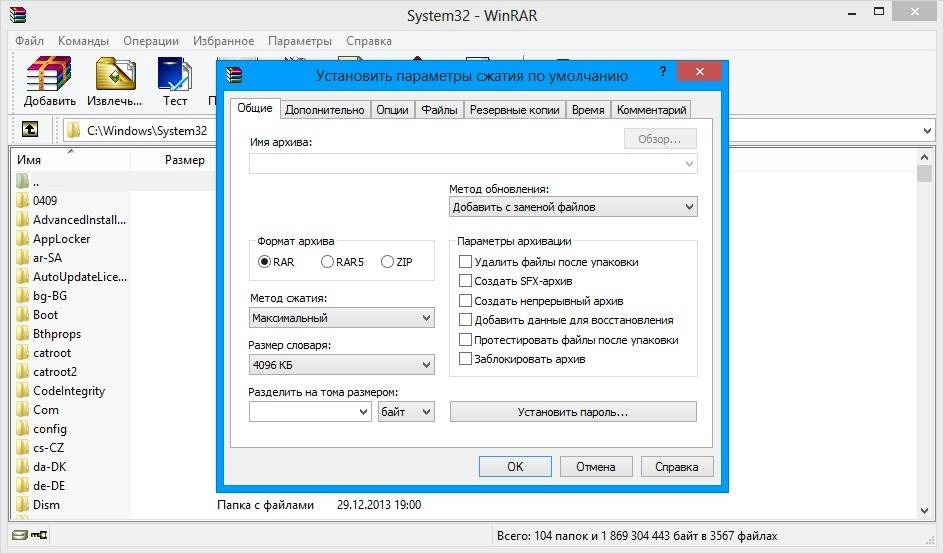Click the Тест toolbar icon

click(175, 75)
